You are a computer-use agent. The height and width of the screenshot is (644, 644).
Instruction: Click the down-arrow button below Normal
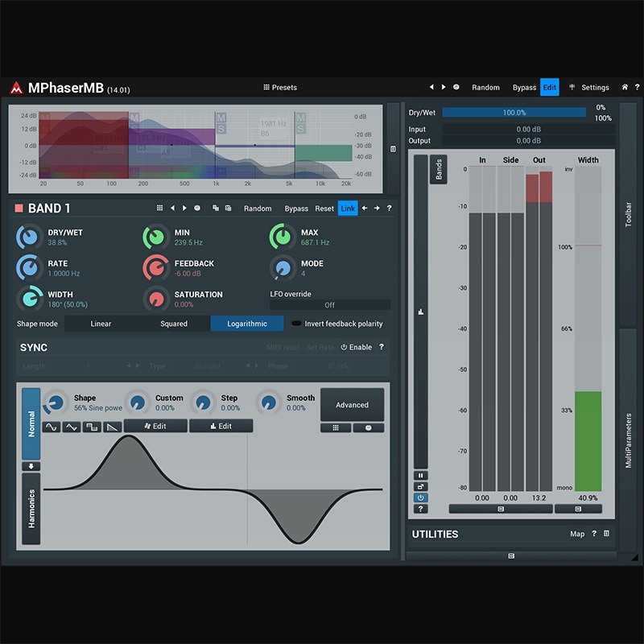click(31, 466)
